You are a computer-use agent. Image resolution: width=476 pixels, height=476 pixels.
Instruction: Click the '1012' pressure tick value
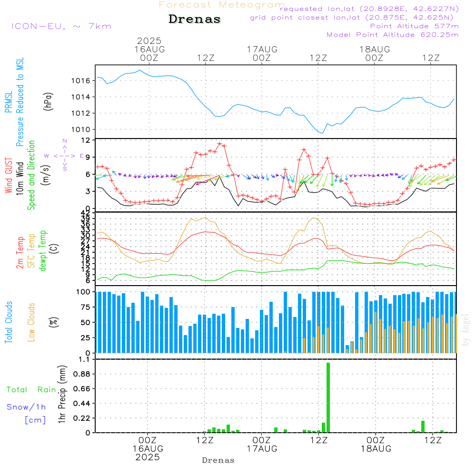click(x=81, y=113)
